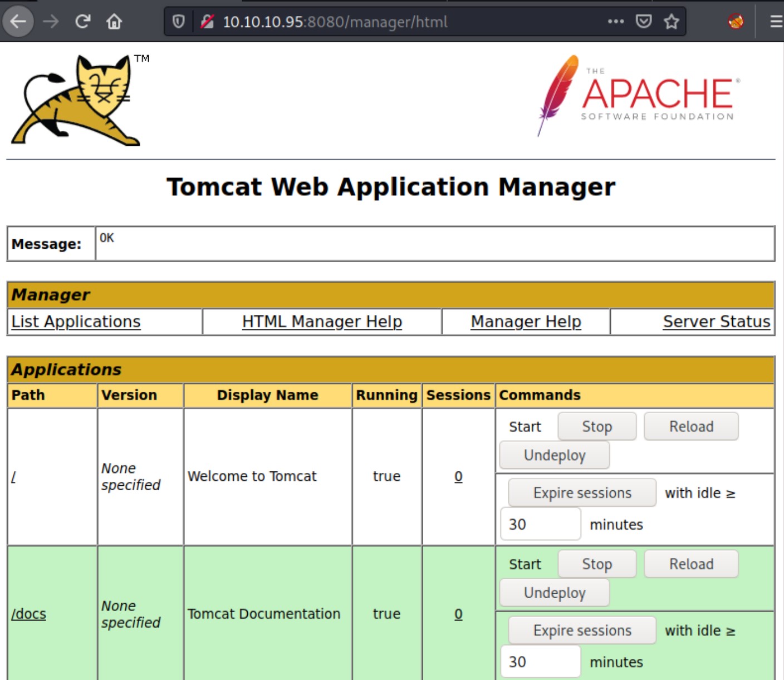Viewport: 784px width, 680px height.
Task: Click the URL address bar
Action: click(x=390, y=22)
